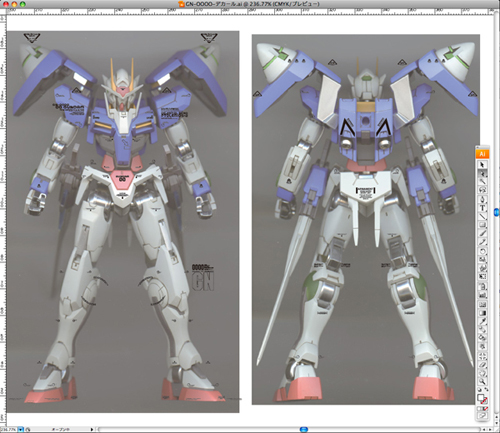Select the Blend tool

[x=482, y=330]
